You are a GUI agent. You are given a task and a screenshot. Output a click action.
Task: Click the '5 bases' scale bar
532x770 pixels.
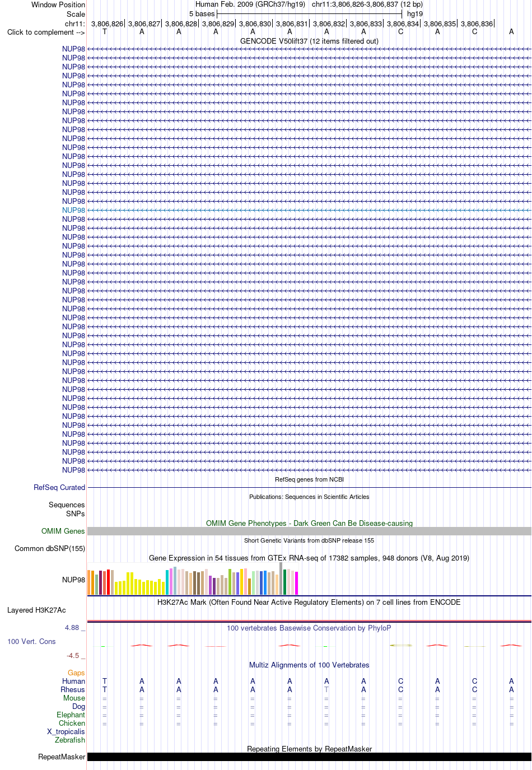[x=309, y=13]
